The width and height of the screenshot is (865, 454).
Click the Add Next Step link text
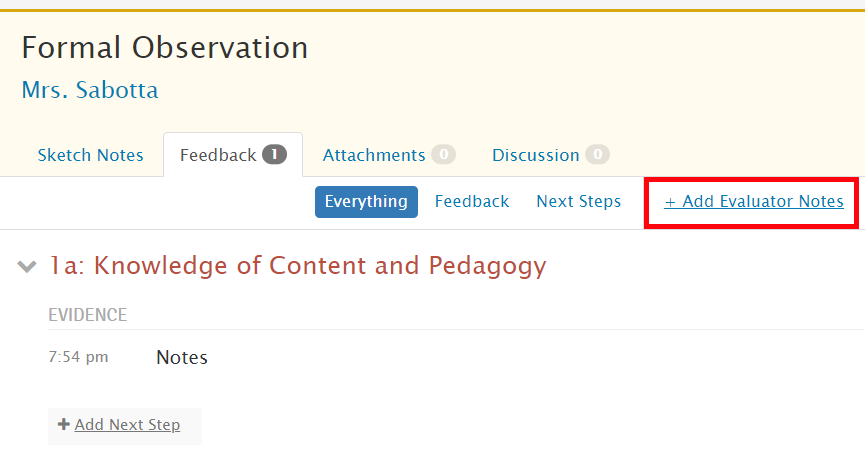(127, 425)
